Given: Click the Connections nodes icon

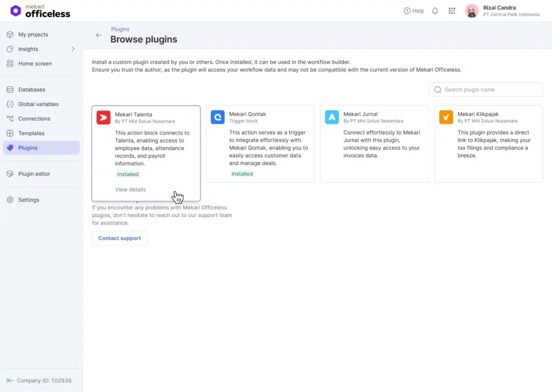Looking at the screenshot, I should click(x=10, y=118).
